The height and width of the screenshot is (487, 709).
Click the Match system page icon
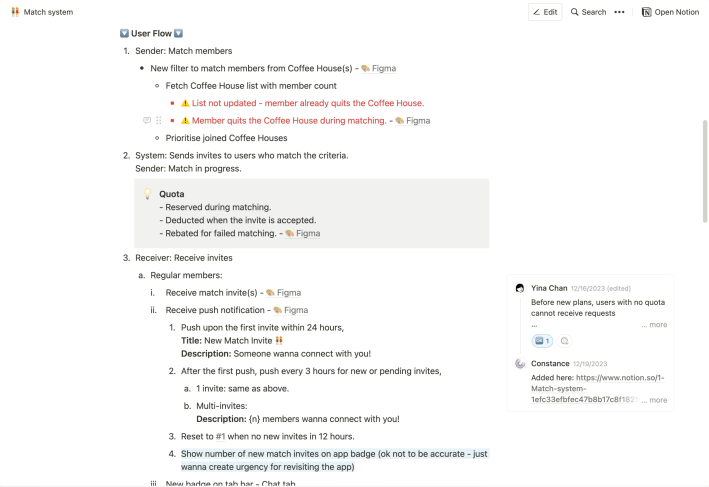tap(15, 12)
